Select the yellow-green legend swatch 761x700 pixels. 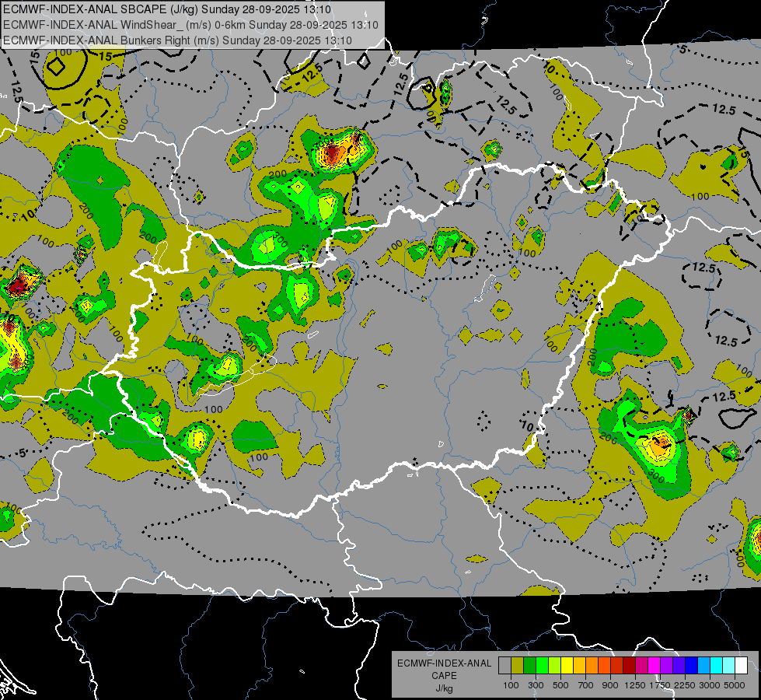[554, 666]
